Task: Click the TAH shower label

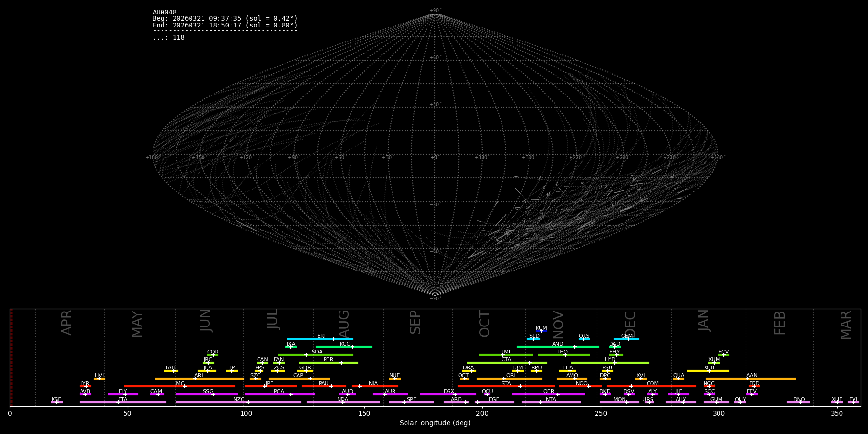Action: click(170, 368)
